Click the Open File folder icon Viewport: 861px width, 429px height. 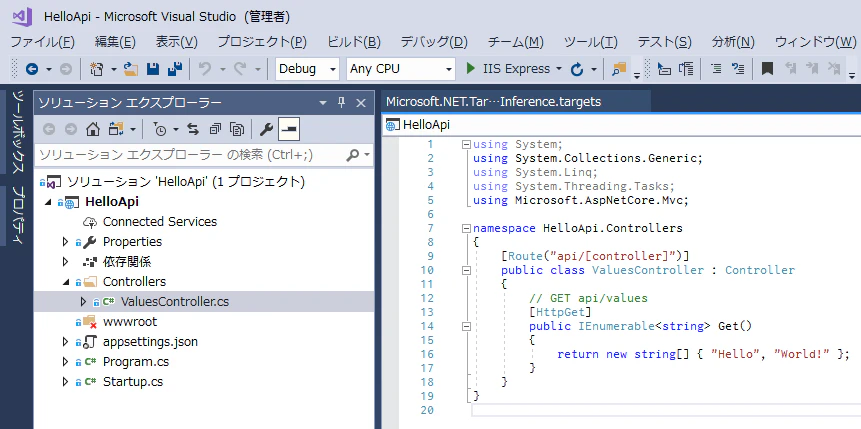(131, 69)
